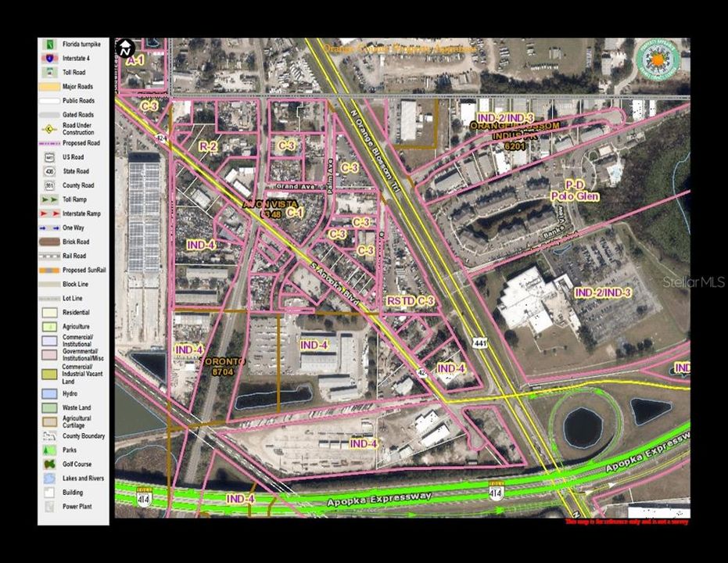
Task: Select the Hydro blue color swatch
Action: tap(48, 393)
